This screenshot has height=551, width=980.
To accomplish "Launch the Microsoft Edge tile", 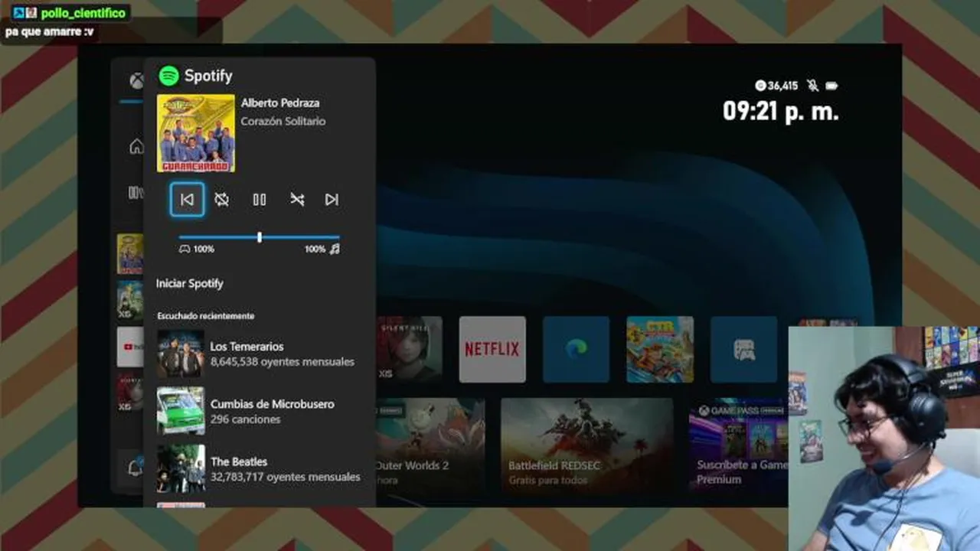I will tap(576, 349).
